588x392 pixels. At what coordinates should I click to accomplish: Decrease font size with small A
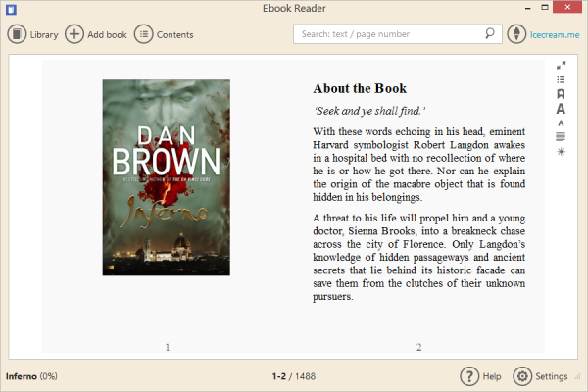click(561, 123)
